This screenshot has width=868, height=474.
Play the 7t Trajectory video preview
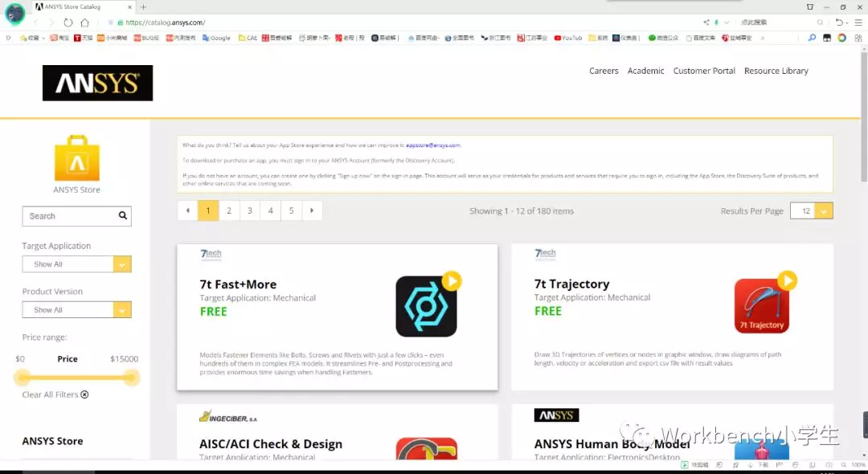pyautogui.click(x=787, y=280)
